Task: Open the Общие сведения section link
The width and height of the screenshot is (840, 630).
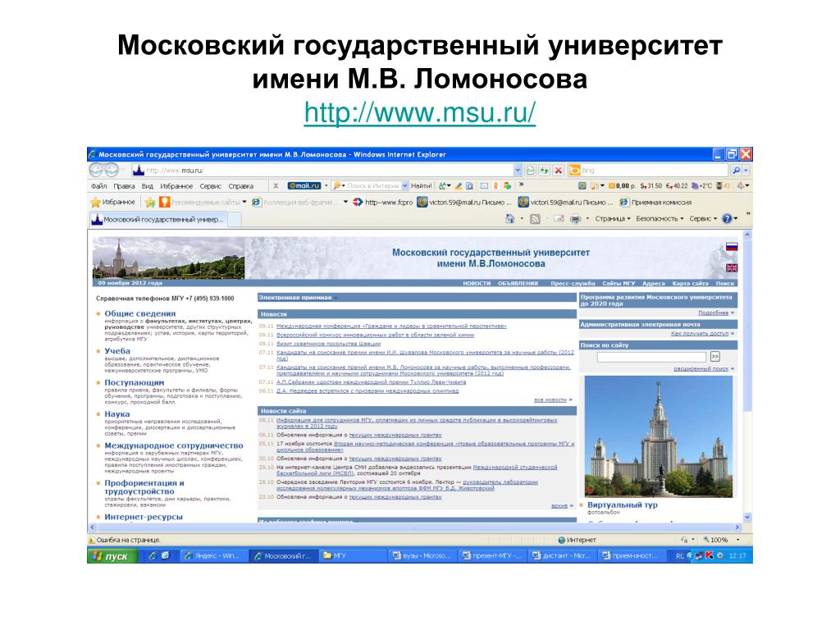Action: tap(139, 313)
